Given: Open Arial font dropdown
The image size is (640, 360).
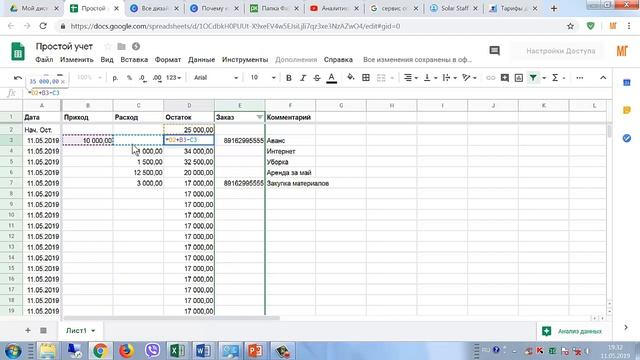Looking at the screenshot, I should (216, 78).
